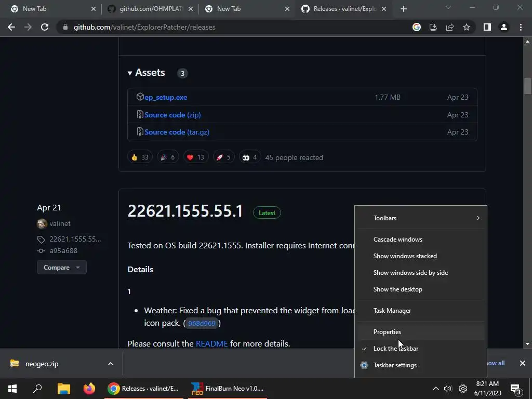This screenshot has width=532, height=399.
Task: Click scrollbar down arrow
Action: point(527,344)
